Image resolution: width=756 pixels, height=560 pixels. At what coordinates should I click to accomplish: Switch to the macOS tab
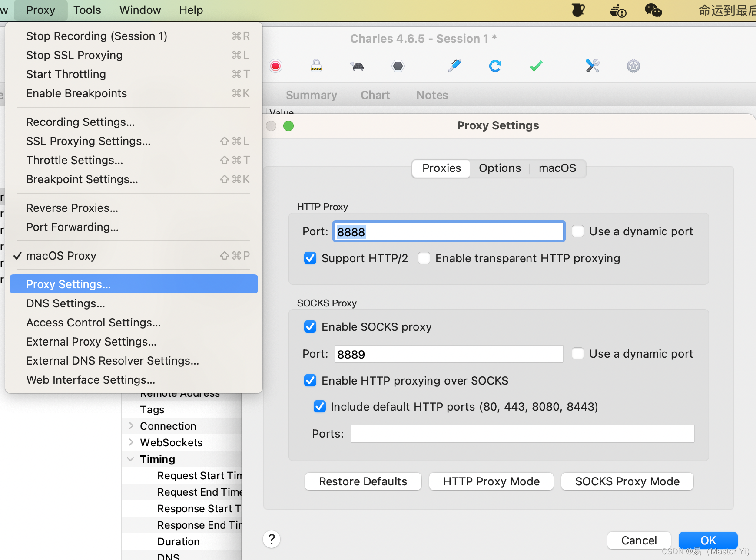(x=557, y=168)
